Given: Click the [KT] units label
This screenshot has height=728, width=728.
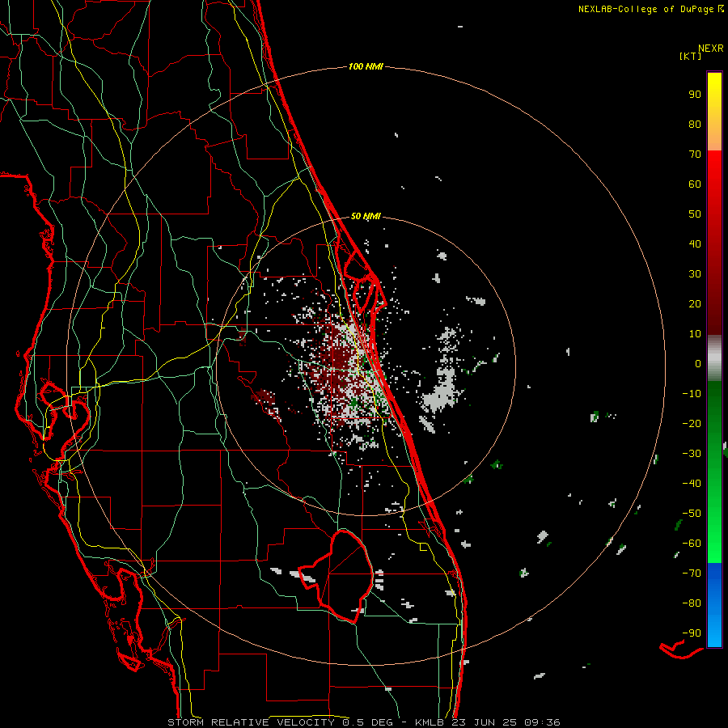Looking at the screenshot, I should (x=690, y=56).
